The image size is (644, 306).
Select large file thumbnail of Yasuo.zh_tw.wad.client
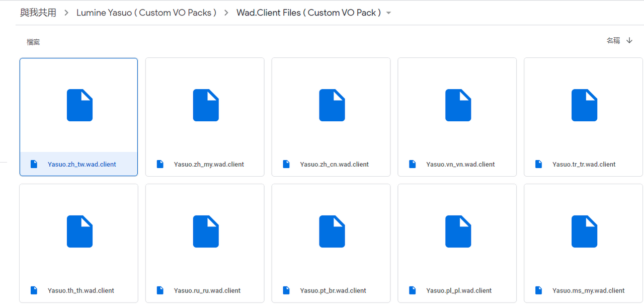pos(79,105)
